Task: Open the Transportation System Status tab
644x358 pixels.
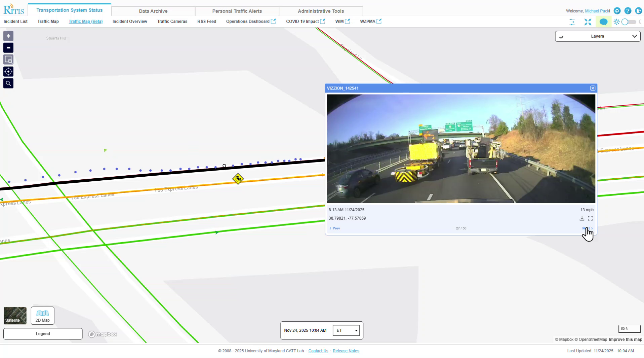Action: tap(70, 10)
